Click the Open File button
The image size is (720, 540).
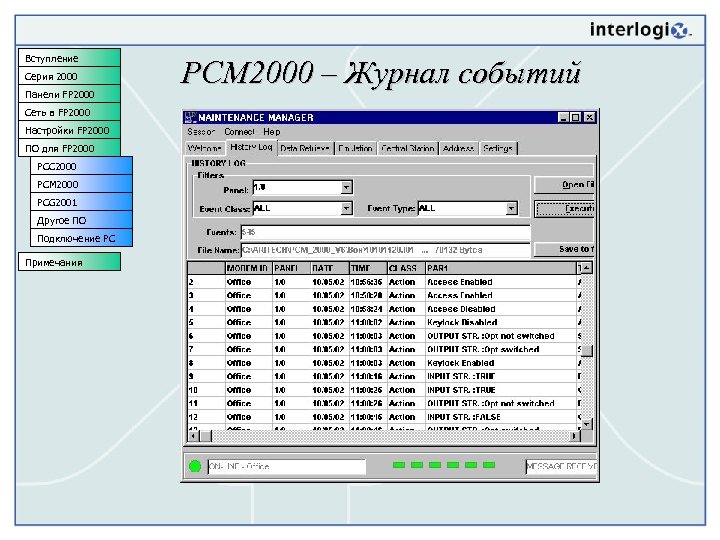tap(564, 185)
